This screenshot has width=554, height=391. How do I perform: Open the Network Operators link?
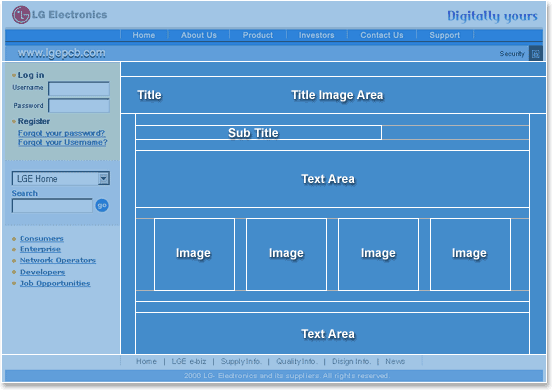tap(58, 260)
